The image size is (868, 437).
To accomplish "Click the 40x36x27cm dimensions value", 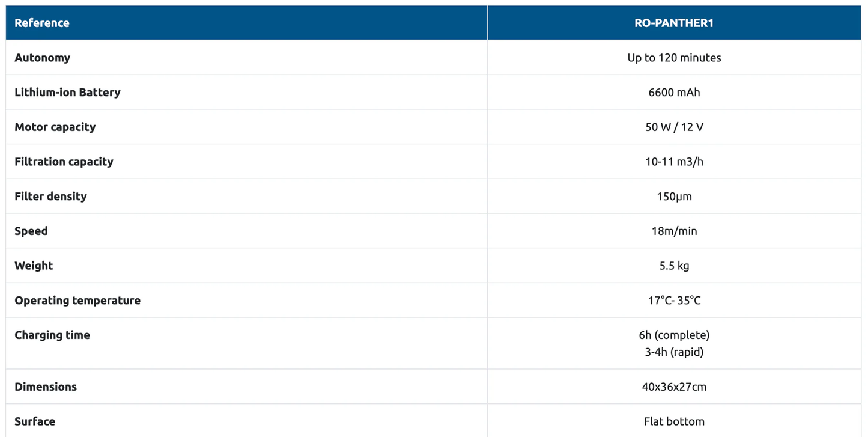I will [x=674, y=387].
